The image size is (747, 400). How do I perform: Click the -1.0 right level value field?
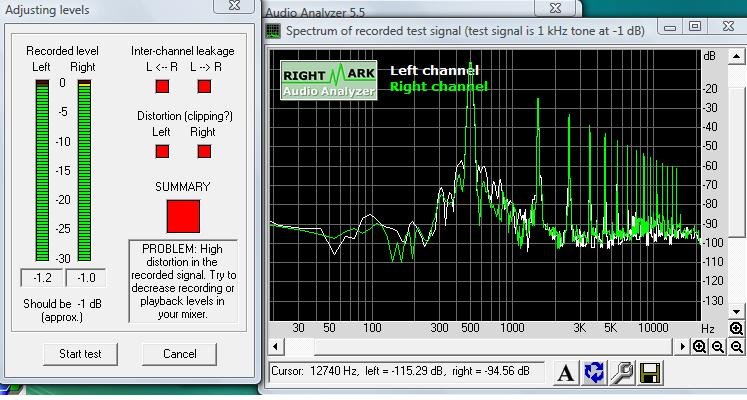coord(86,278)
